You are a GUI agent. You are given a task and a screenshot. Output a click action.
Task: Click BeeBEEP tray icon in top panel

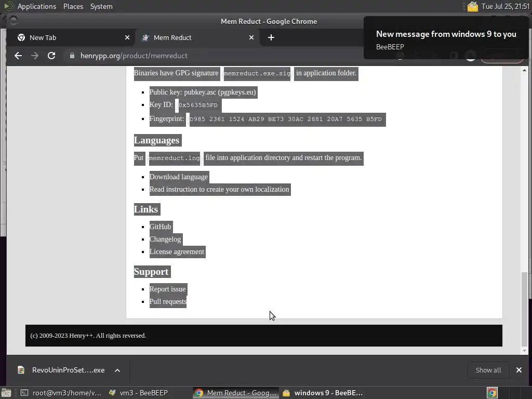click(x=473, y=6)
